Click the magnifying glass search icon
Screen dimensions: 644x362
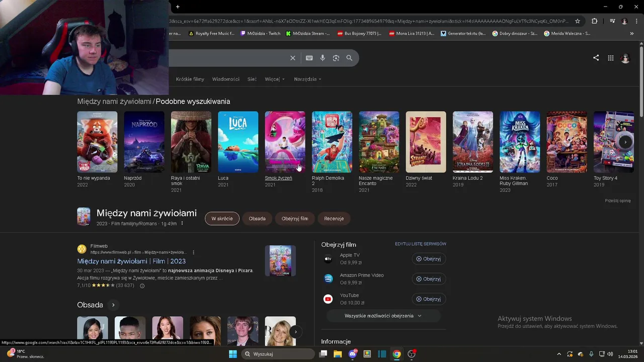[x=349, y=58]
